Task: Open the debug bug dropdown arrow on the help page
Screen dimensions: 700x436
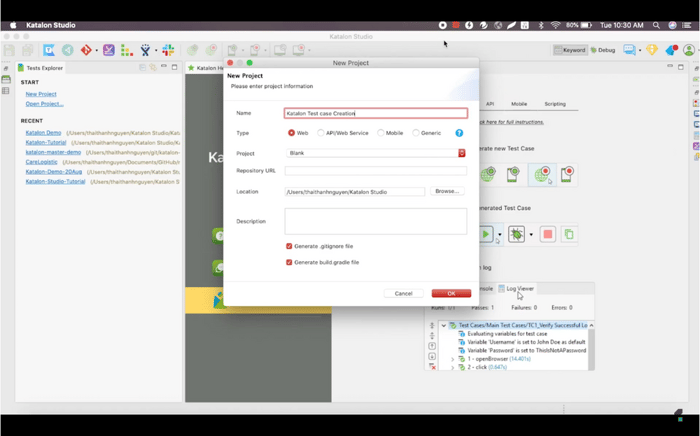Action: click(531, 235)
